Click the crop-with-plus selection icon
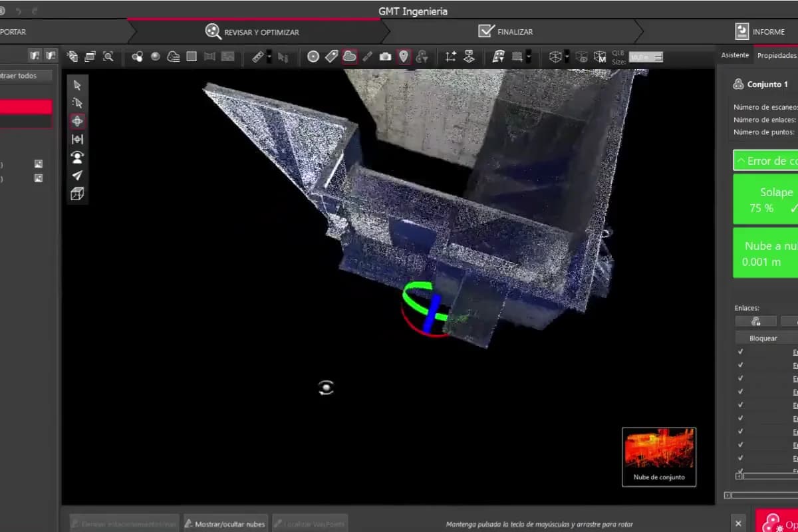This screenshot has width=798, height=532. coord(451,57)
